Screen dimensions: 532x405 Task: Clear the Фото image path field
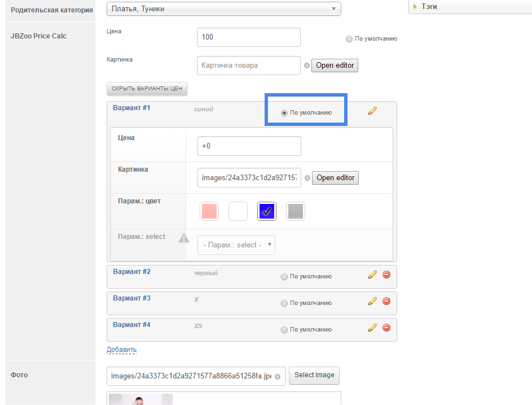(x=278, y=376)
